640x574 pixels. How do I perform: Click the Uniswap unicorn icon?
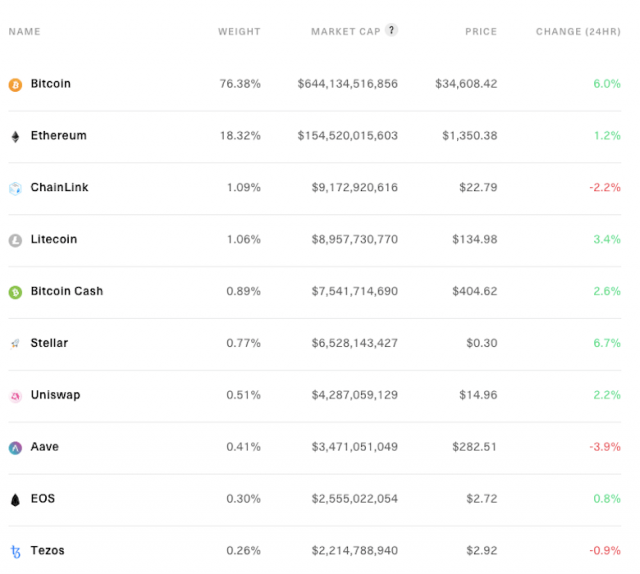pos(15,396)
